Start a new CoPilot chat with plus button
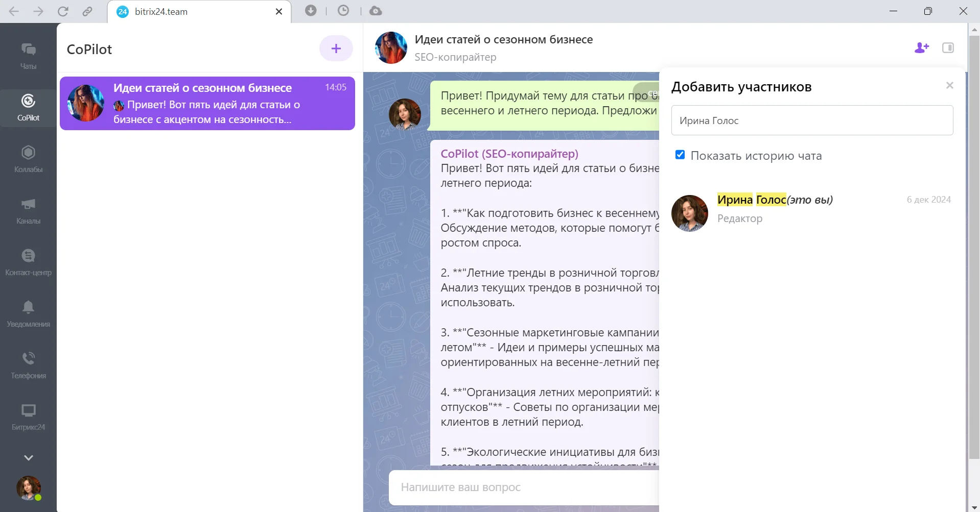 (336, 48)
